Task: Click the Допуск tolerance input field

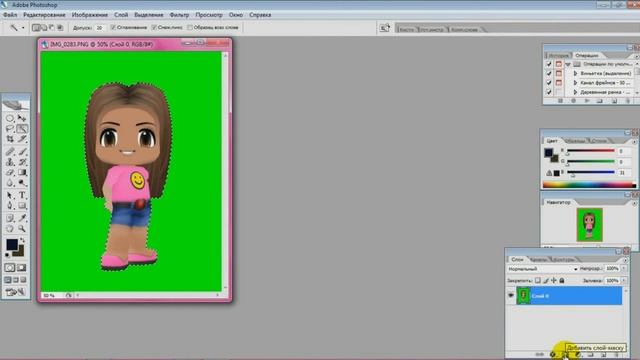Action: 100,28
